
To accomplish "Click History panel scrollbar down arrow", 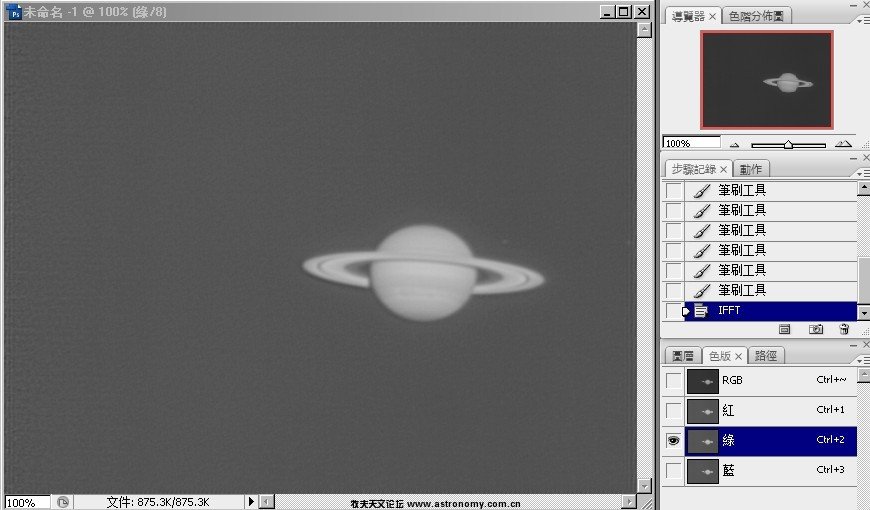I will [x=863, y=313].
